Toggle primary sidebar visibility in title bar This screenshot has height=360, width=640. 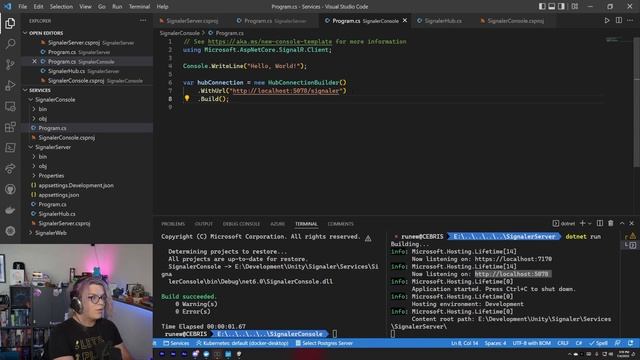pyautogui.click(x=542, y=7)
